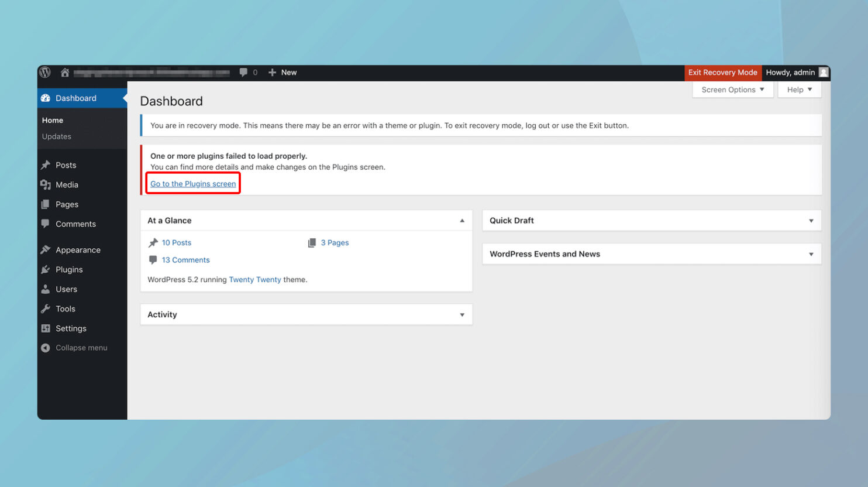The height and width of the screenshot is (487, 868).
Task: Open Plugins via the plug icon
Action: (x=46, y=269)
